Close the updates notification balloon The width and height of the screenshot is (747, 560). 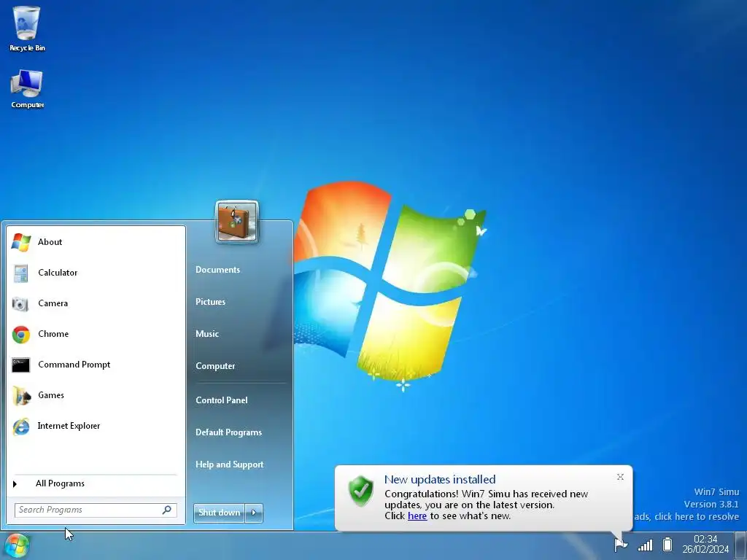point(620,477)
